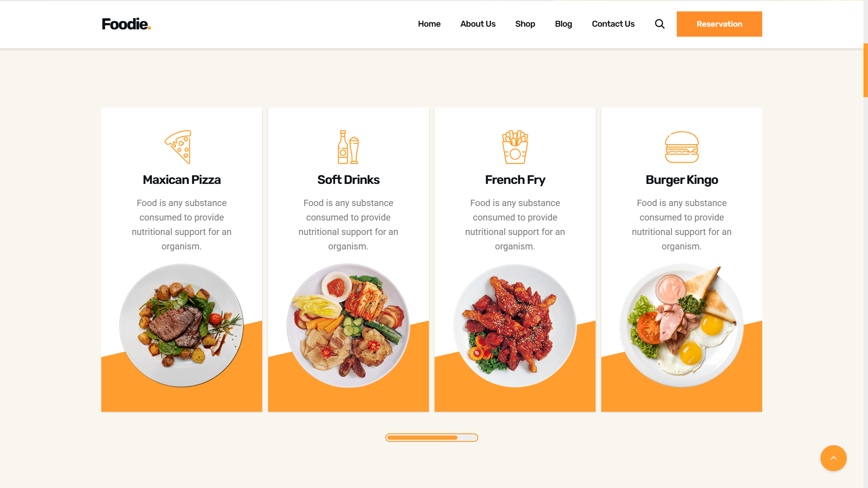Click the hamburger icon

click(682, 147)
